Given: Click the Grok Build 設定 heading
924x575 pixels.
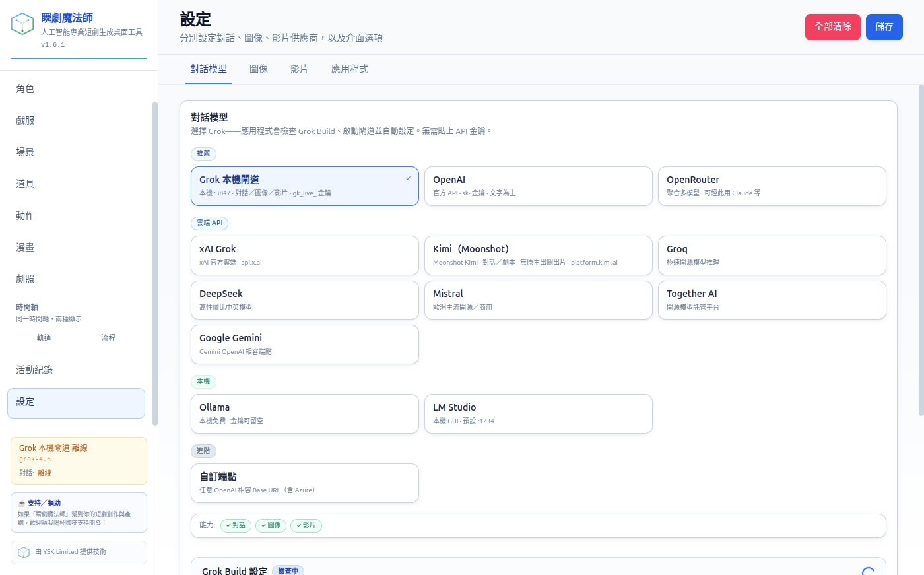Looking at the screenshot, I should tap(234, 571).
